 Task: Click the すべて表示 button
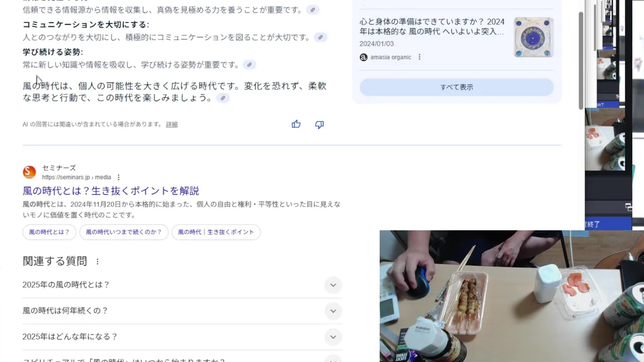point(457,87)
